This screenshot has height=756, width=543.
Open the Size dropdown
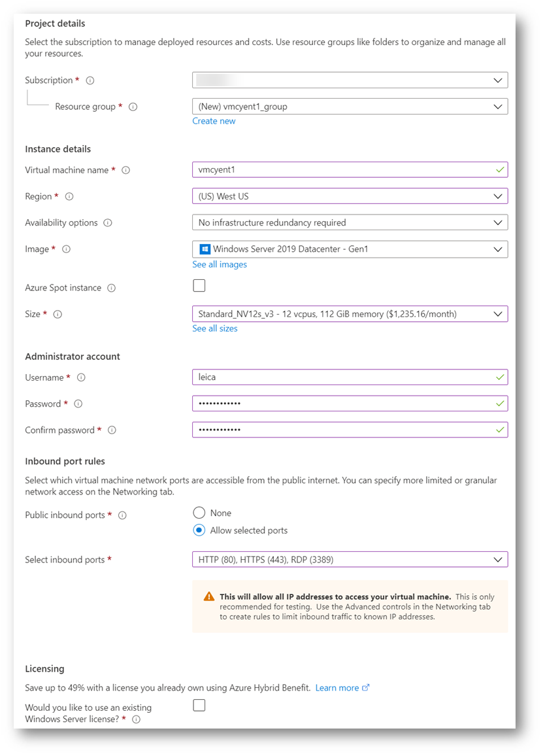pos(350,314)
